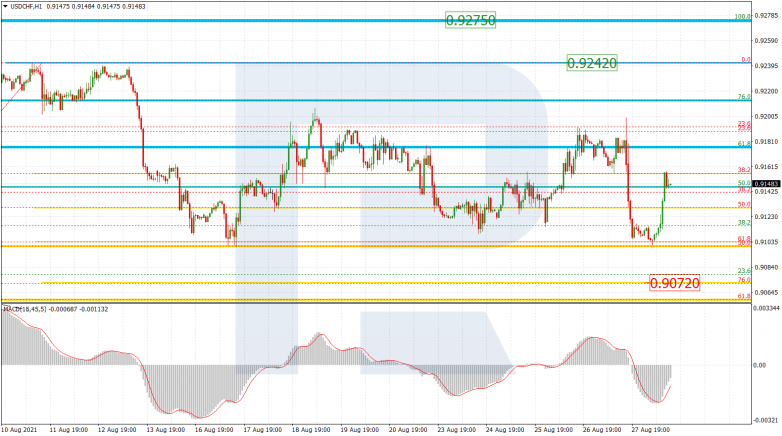Screen dimensions: 782x436
Task: Click the 27 Aug 19:00 time label
Action: pos(650,430)
